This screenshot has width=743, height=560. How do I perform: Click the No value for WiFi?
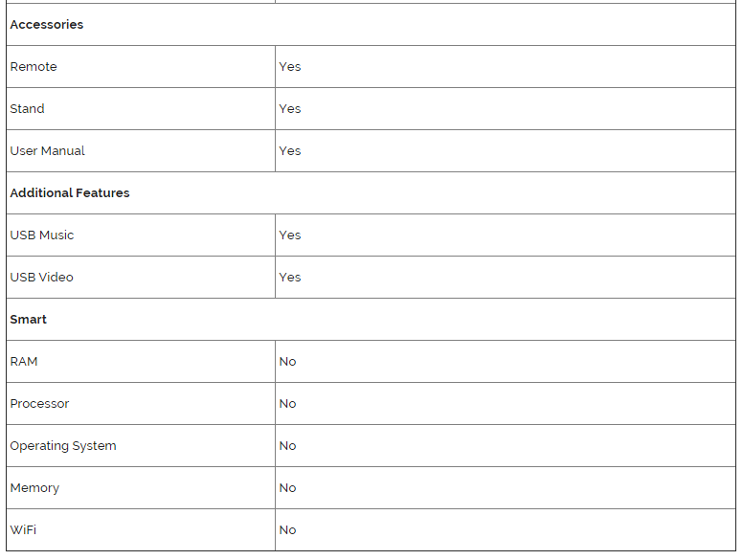(288, 530)
